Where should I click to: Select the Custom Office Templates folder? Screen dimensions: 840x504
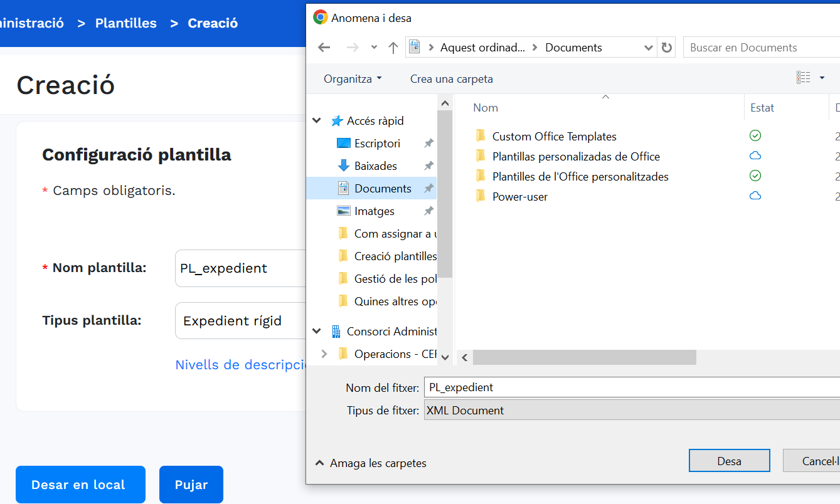click(x=555, y=137)
